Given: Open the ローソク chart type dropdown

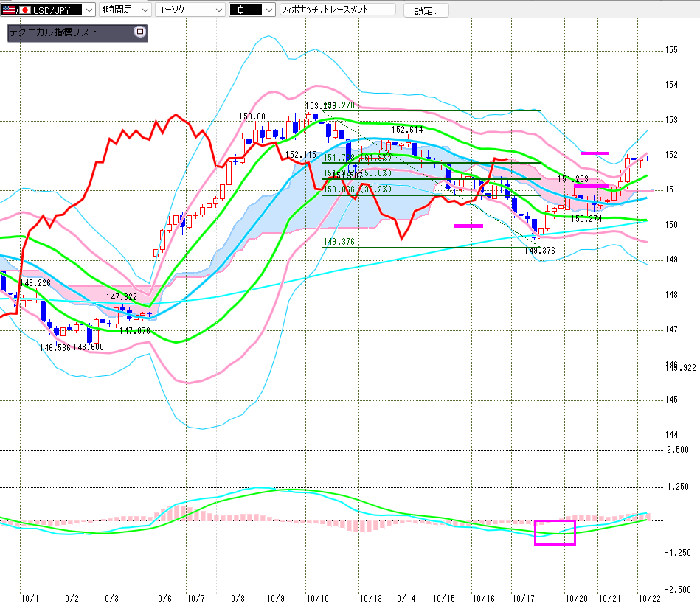Looking at the screenshot, I should [x=218, y=10].
